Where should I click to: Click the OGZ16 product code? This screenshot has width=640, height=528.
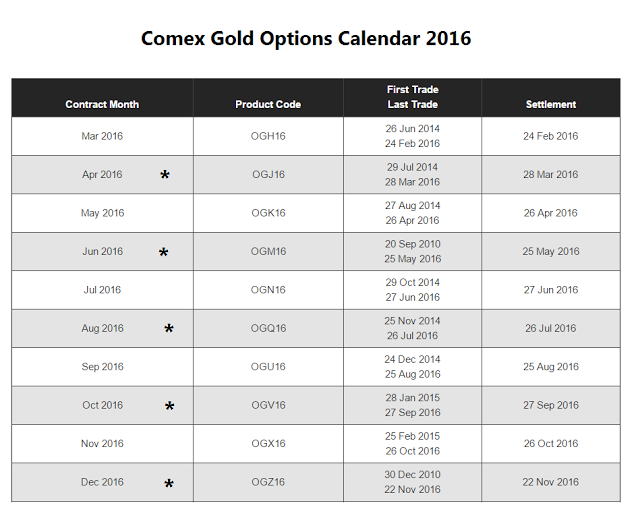(x=268, y=482)
